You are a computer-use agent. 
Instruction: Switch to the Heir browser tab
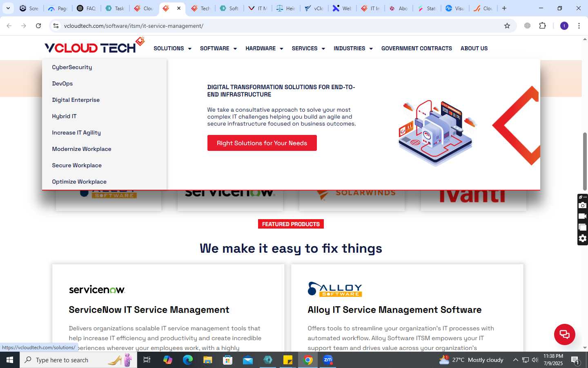[x=286, y=8]
